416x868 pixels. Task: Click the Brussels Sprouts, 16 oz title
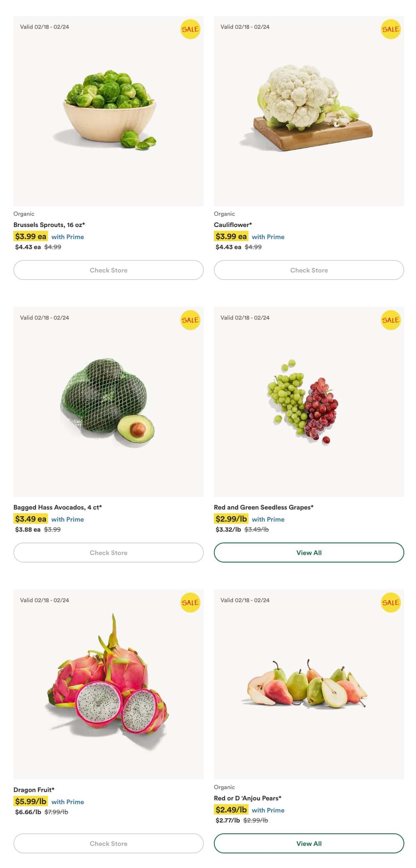49,225
